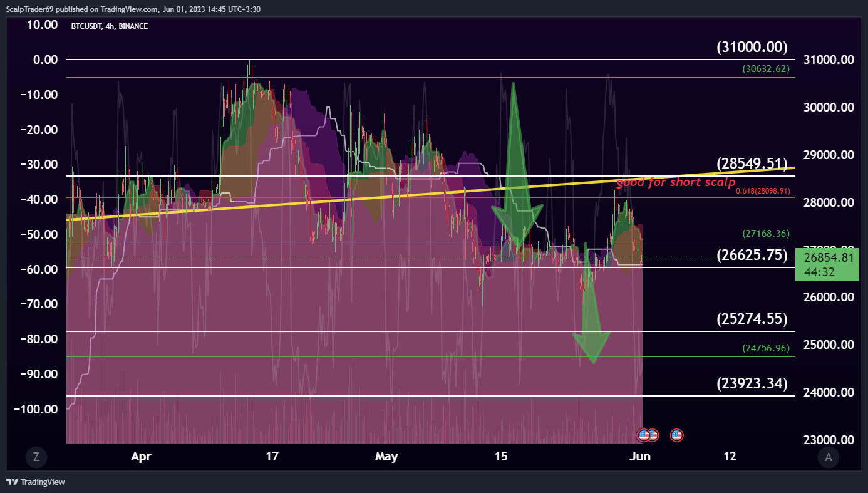
Task: Click 23000.00 on the right price axis
Action: click(830, 440)
